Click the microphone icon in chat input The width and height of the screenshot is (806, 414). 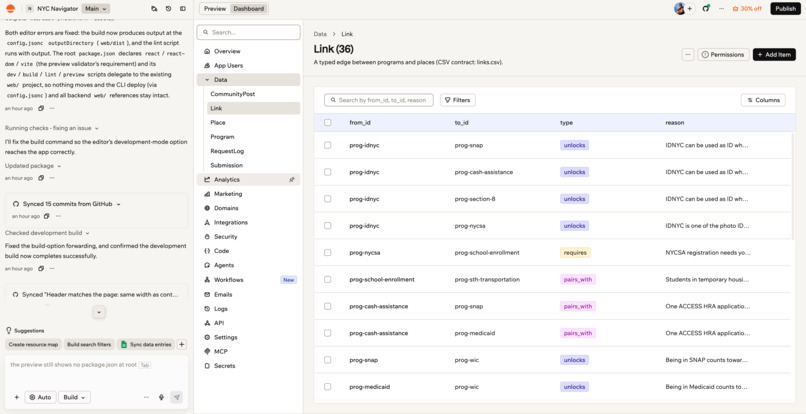[161, 398]
